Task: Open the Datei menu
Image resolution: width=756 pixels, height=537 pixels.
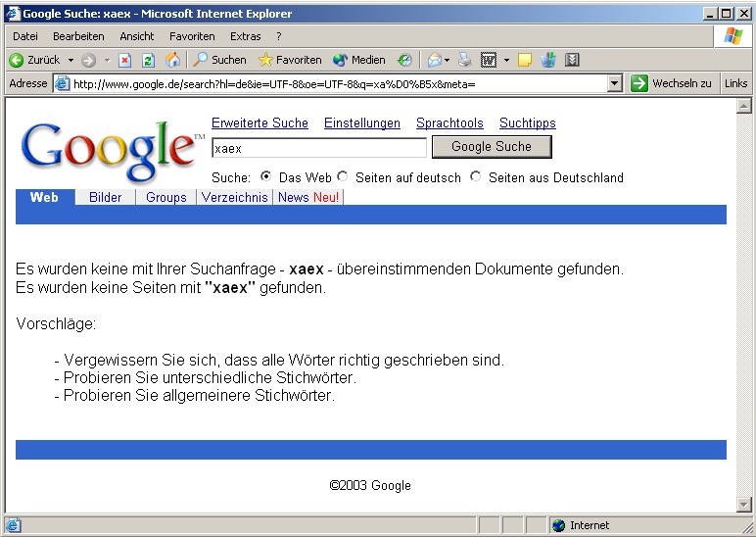Action: (x=25, y=36)
